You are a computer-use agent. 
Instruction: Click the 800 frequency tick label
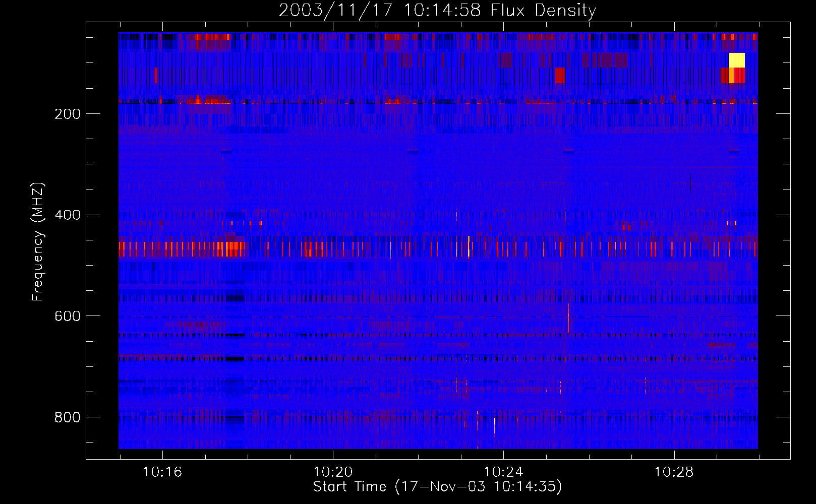67,417
